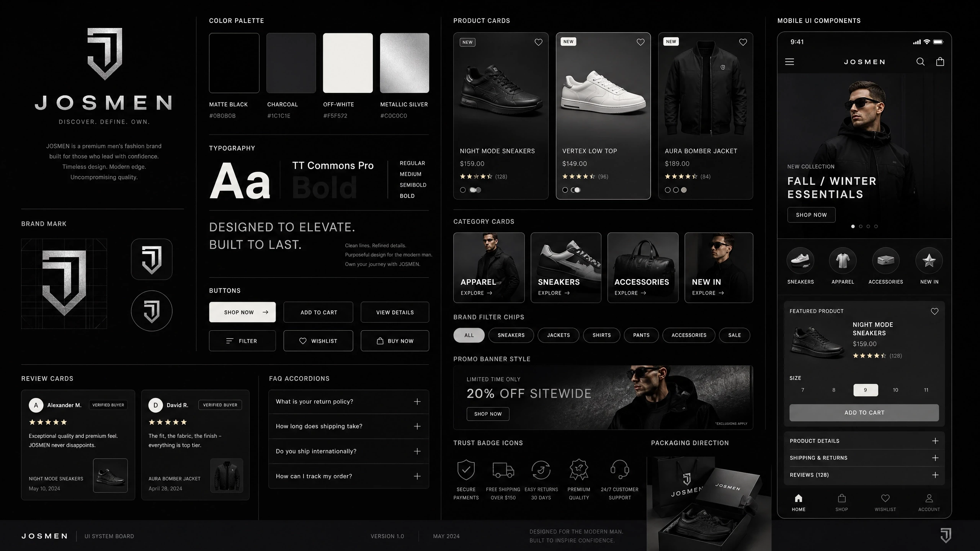The image size is (980, 551).
Task: Click the FILTER button
Action: point(242,341)
